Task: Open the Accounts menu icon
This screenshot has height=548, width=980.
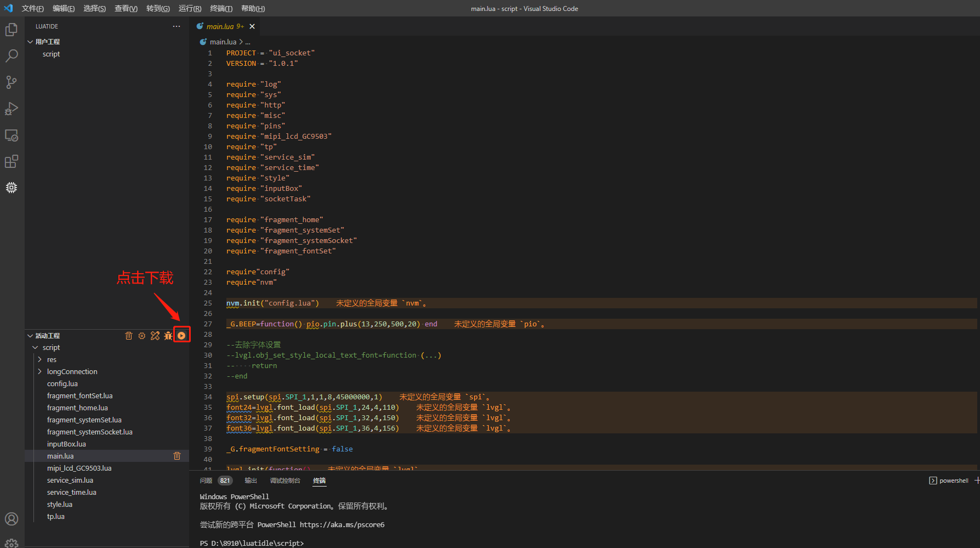Action: [x=12, y=519]
